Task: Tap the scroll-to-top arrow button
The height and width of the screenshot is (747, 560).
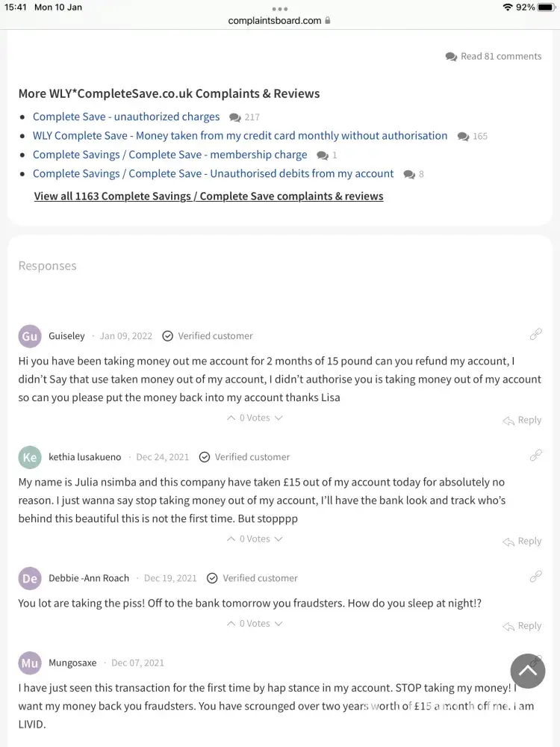Action: click(528, 671)
